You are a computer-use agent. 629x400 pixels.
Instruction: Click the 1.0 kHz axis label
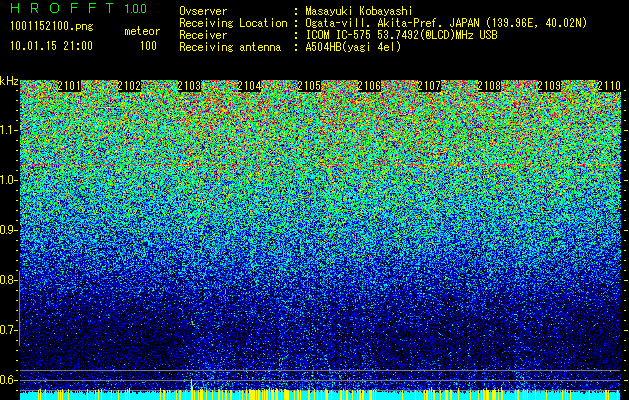[x=8, y=180]
